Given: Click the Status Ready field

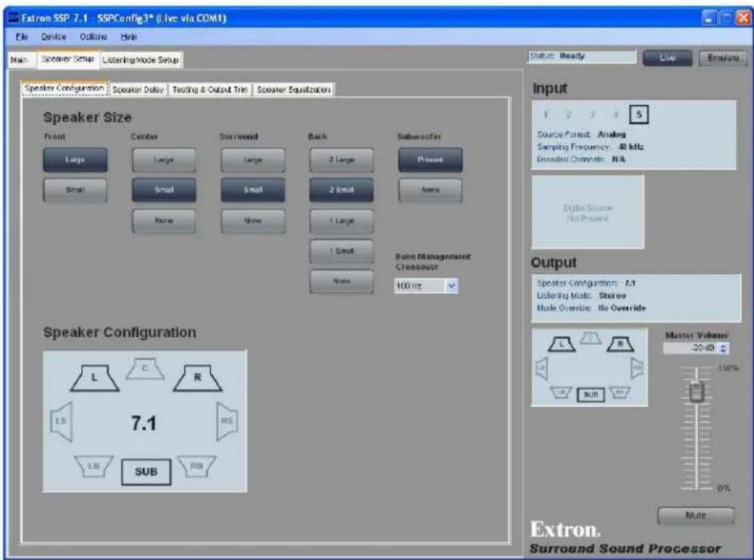Looking at the screenshot, I should click(x=582, y=56).
